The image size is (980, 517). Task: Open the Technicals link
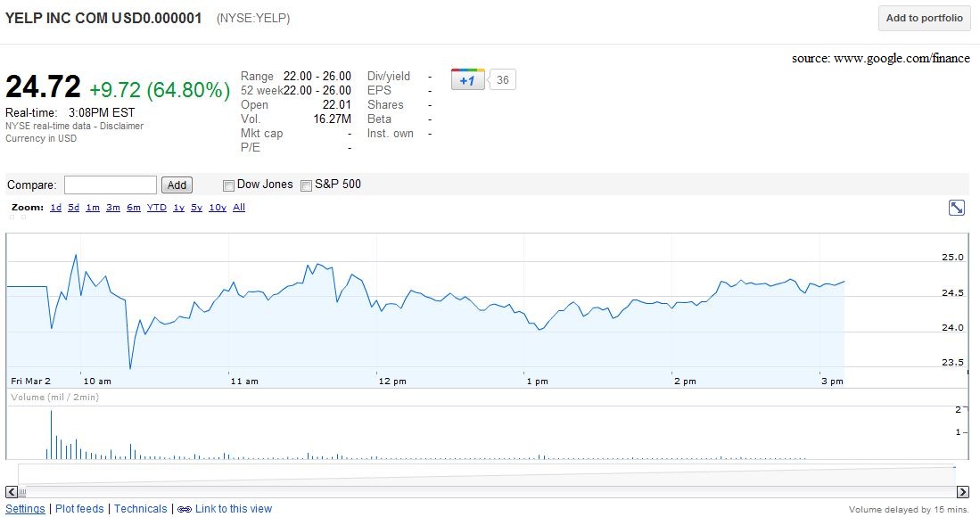point(141,509)
